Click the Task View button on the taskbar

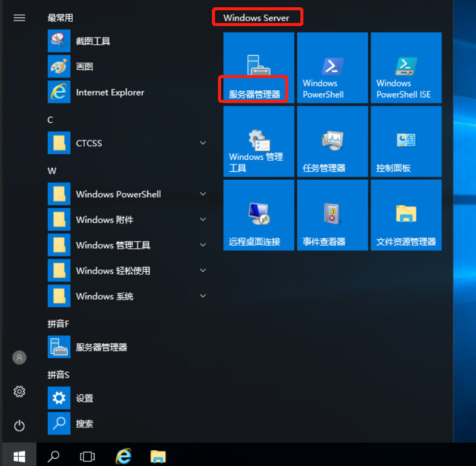(x=88, y=456)
